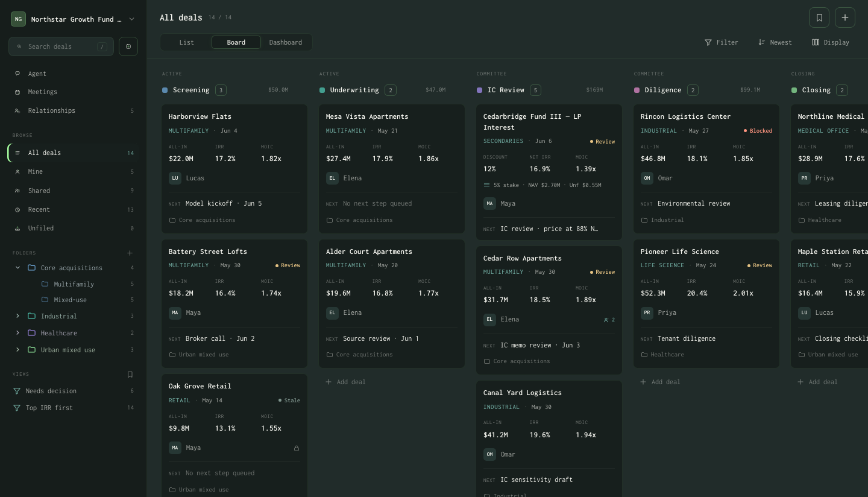Click the Unfiled inbox icon
The height and width of the screenshot is (497, 868).
[17, 229]
